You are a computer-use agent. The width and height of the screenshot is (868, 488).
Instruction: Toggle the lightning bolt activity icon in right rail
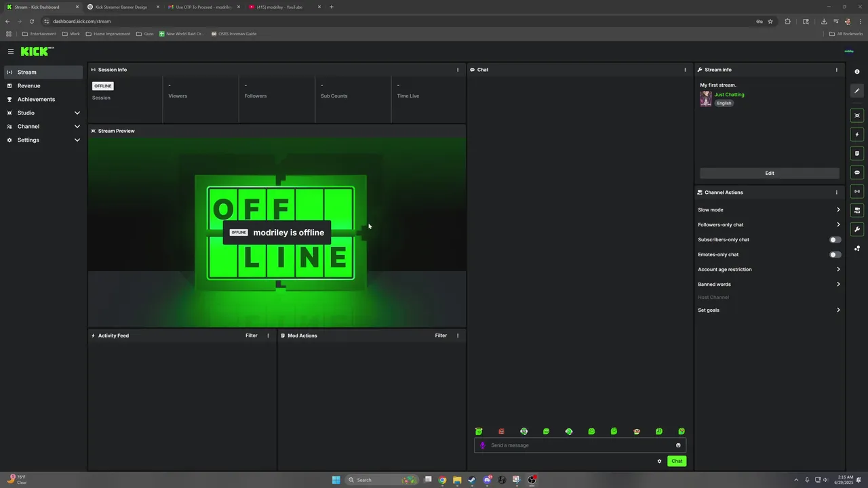pyautogui.click(x=857, y=134)
